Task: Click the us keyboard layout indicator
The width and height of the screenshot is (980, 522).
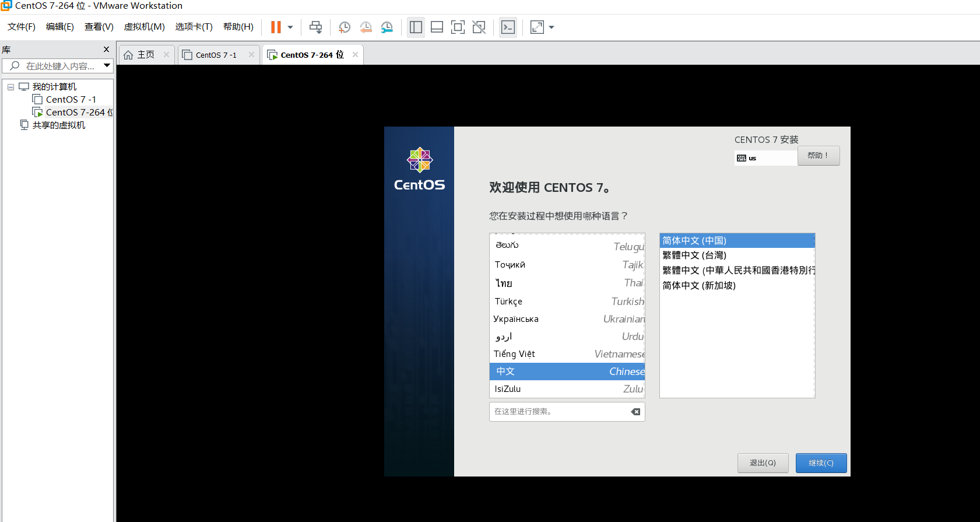Action: (765, 158)
